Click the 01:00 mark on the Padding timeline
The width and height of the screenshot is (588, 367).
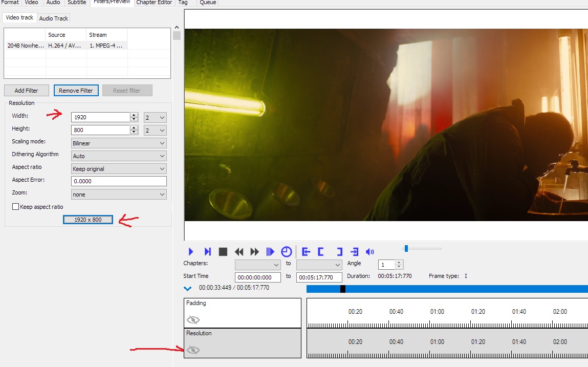(x=437, y=312)
